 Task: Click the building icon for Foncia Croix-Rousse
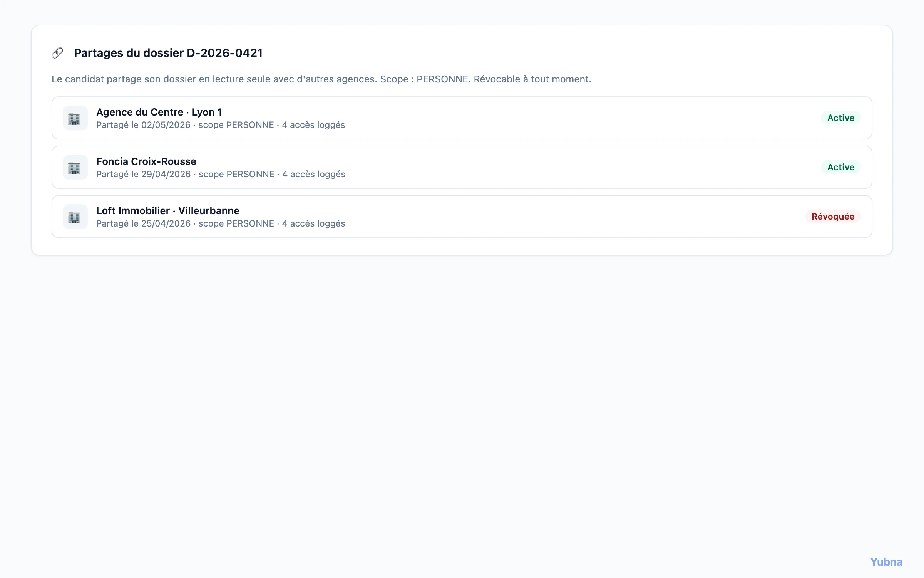pos(75,167)
